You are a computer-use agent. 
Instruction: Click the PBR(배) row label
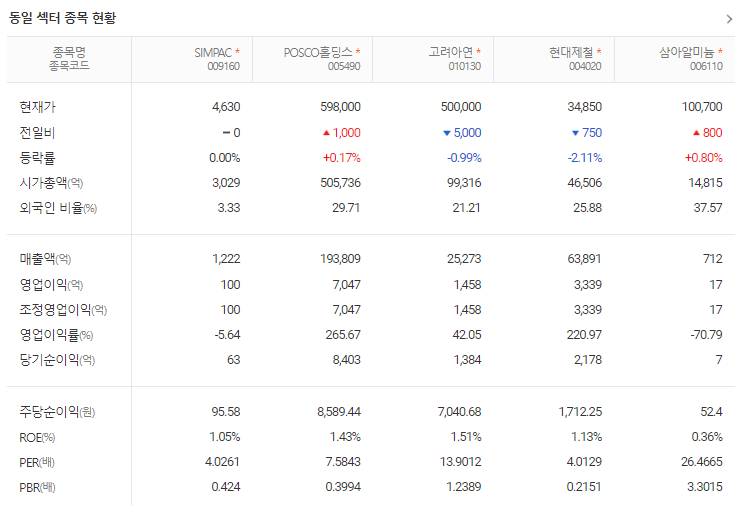click(37, 487)
